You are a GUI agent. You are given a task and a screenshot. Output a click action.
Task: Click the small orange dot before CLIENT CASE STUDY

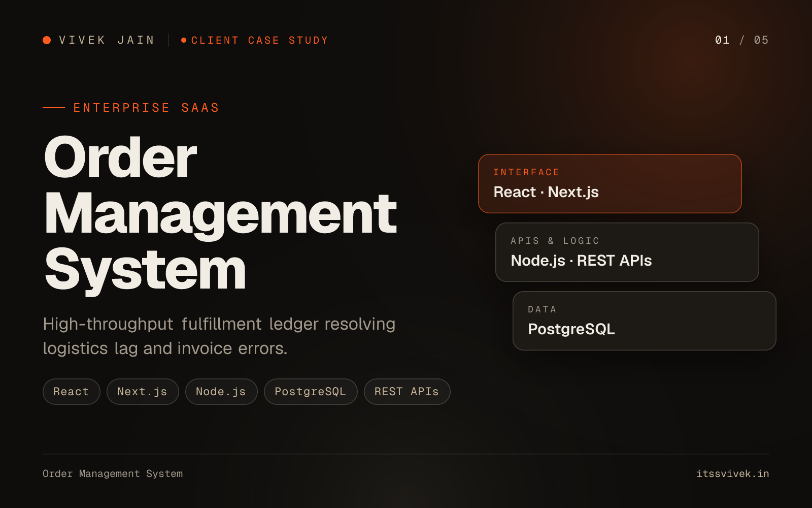(184, 40)
